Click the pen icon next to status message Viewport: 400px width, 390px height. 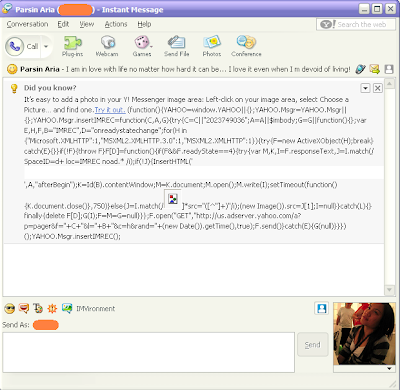tap(360, 69)
